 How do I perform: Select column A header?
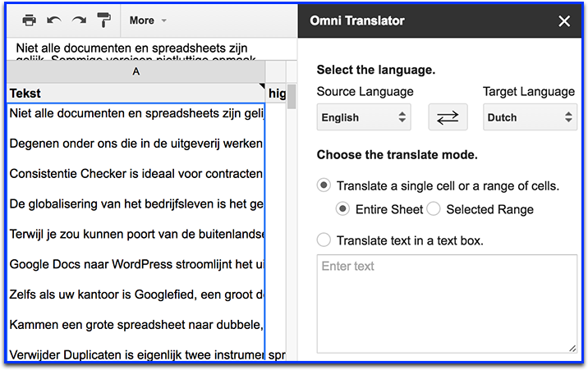(136, 71)
